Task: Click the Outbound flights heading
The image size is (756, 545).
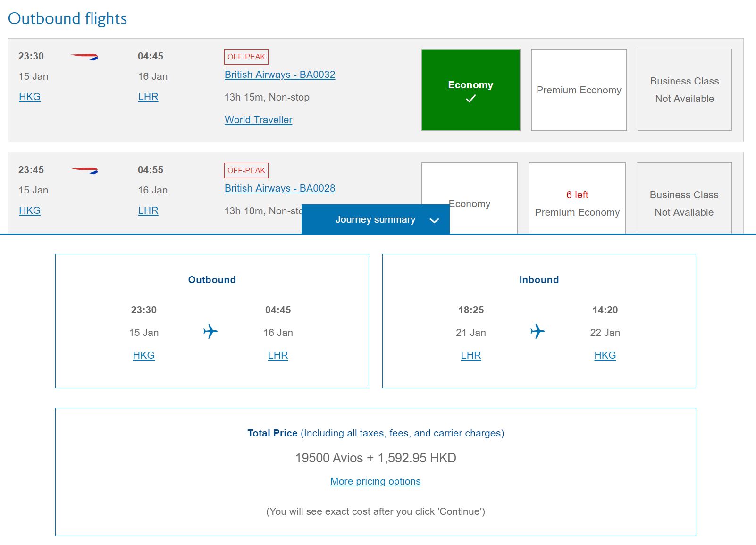Action: coord(67,18)
